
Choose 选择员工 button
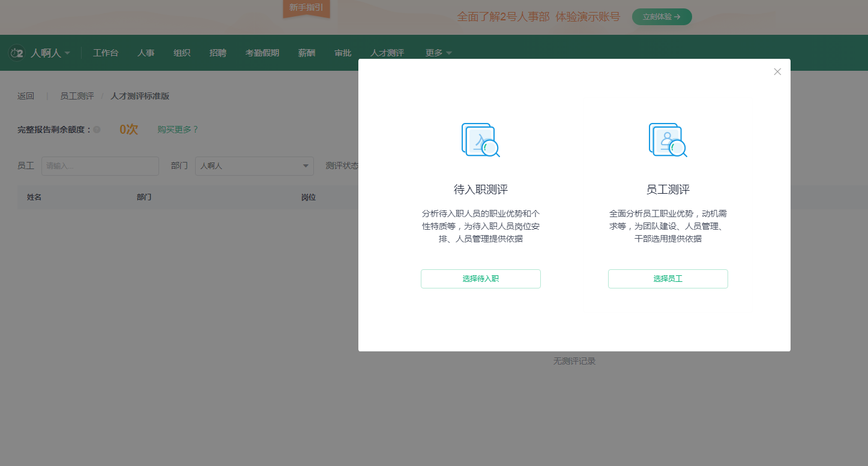click(668, 279)
